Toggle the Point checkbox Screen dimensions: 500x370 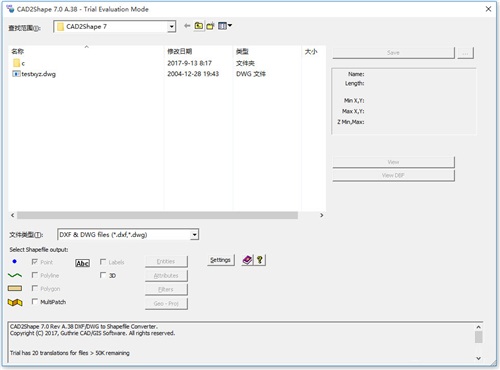(x=34, y=262)
